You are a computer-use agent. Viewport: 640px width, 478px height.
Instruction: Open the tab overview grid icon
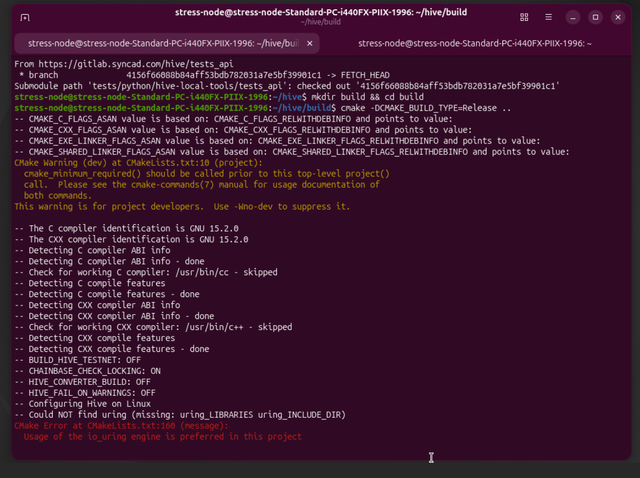point(524,17)
